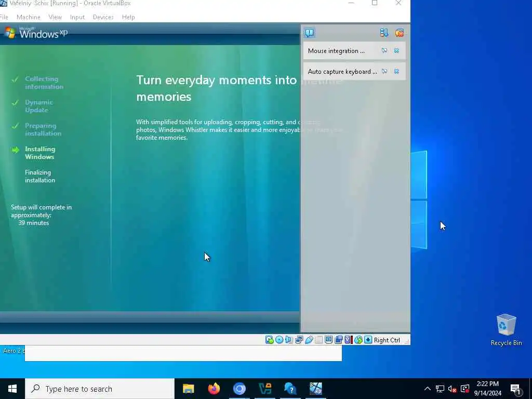Click the Preparing installation setup step
Image resolution: width=532 pixels, height=399 pixels.
point(43,129)
